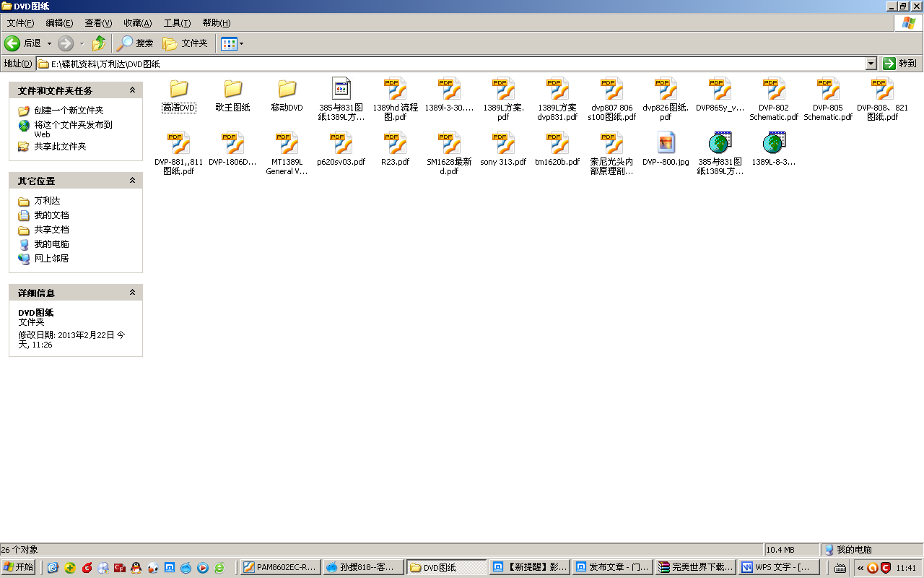The width and height of the screenshot is (924, 578).
Task: Click 共享此文件夹 link
Action: tap(60, 147)
